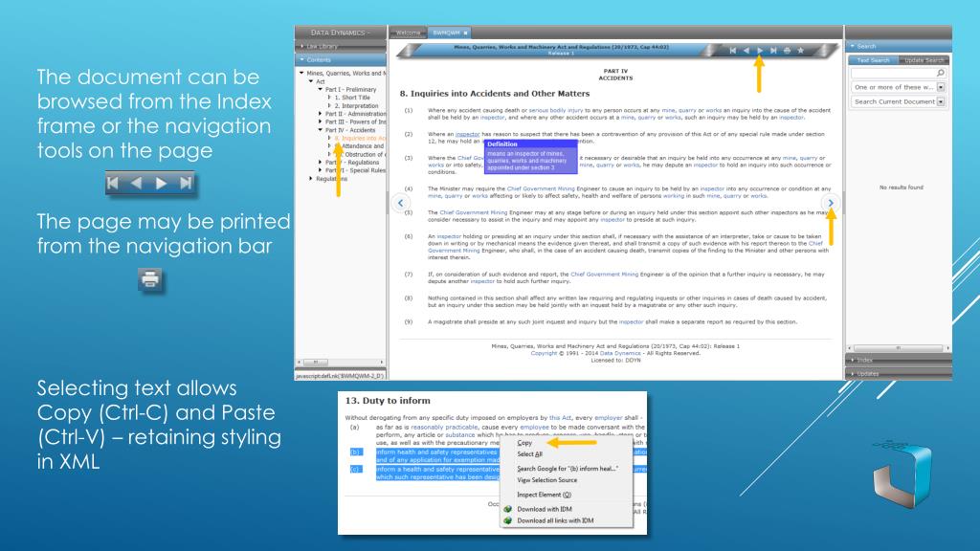This screenshot has height=551, width=980.
Task: Expand the Updates panel header
Action: click(898, 374)
